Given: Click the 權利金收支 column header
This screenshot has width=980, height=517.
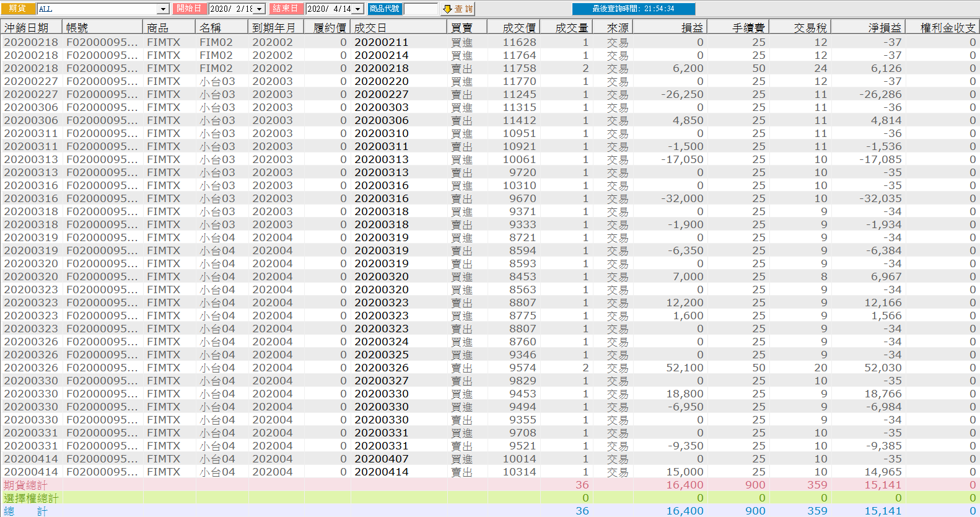Looking at the screenshot, I should pos(942,27).
